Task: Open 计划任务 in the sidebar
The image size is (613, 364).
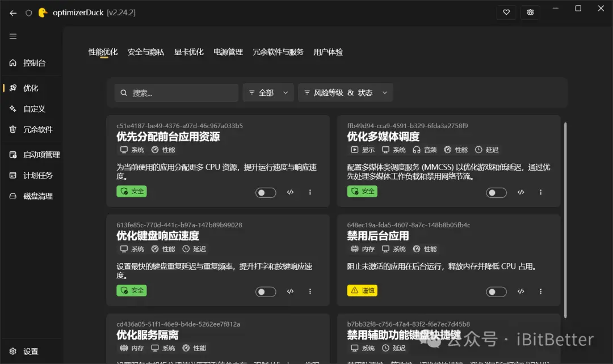Action: 32,175
